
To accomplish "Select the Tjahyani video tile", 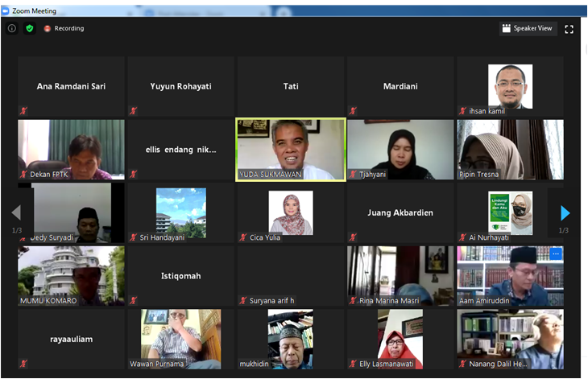I will [400, 150].
